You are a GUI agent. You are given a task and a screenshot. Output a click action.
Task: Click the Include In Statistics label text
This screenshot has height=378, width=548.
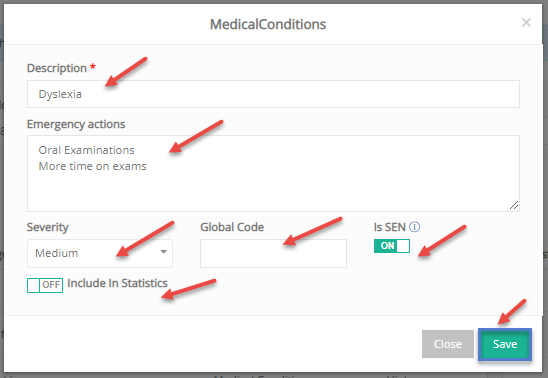[x=117, y=283]
